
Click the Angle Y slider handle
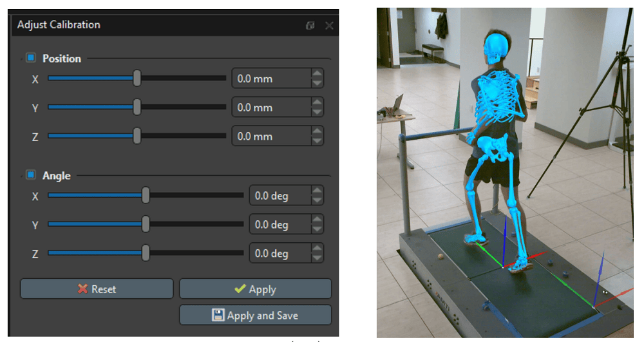pyautogui.click(x=146, y=223)
